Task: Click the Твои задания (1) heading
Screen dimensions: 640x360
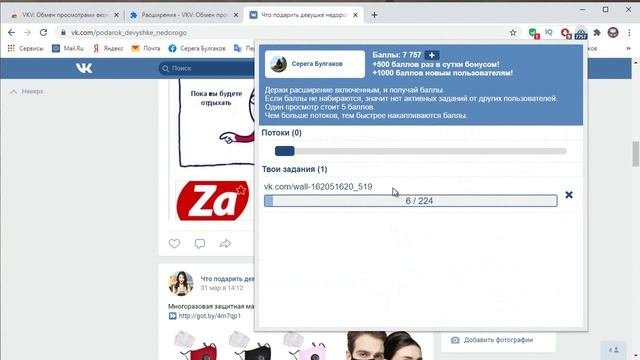Action: point(294,169)
